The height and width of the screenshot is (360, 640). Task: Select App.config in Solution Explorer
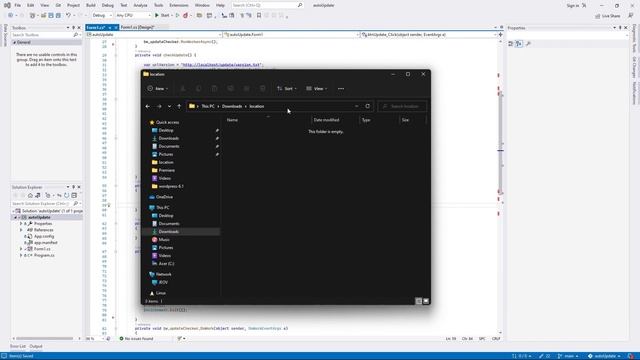tap(44, 236)
